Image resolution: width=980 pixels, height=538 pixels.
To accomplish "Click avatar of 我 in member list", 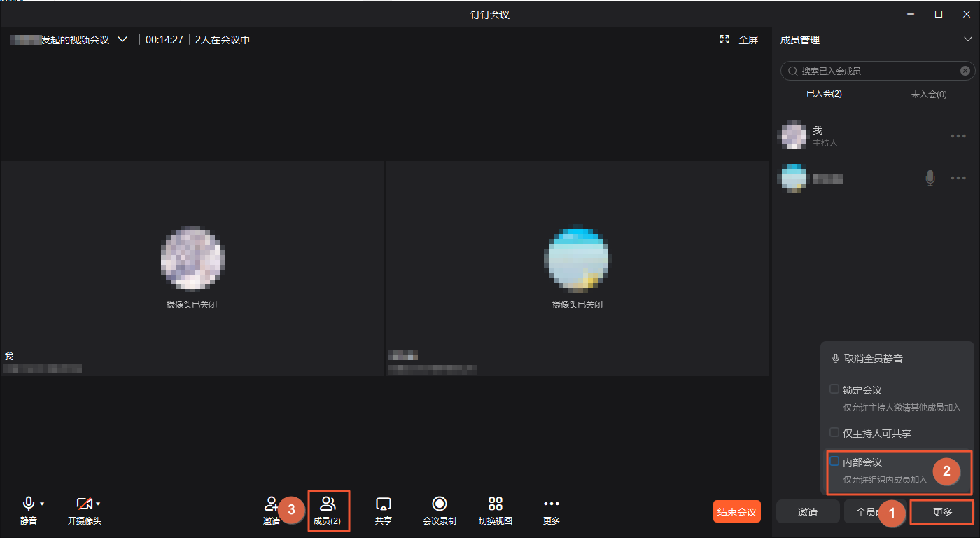I will point(794,135).
